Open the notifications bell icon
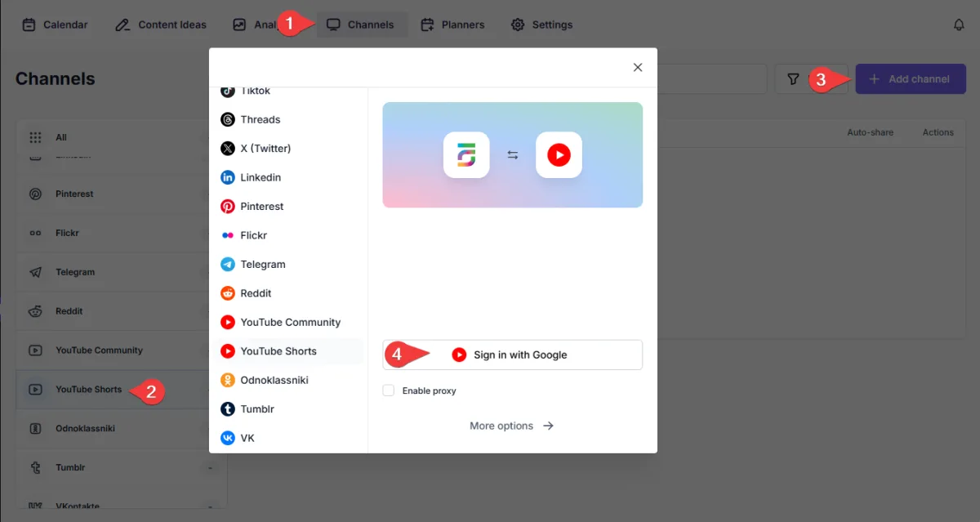 pos(959,25)
